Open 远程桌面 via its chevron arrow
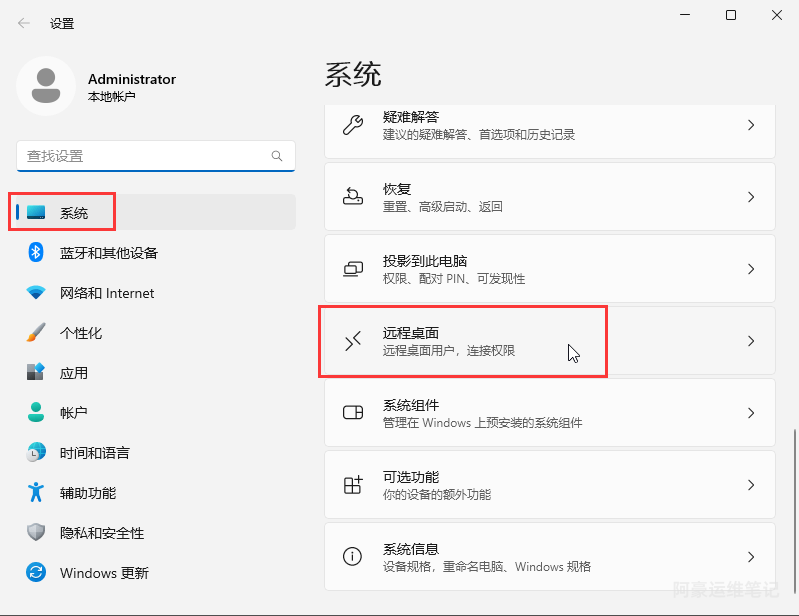The height and width of the screenshot is (616, 799). point(751,341)
